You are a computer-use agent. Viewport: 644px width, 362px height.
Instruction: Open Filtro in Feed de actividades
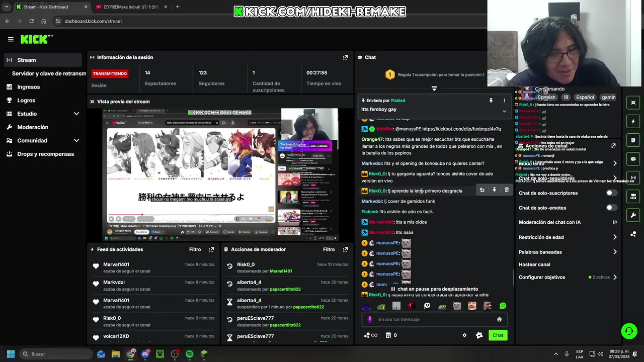195,249
